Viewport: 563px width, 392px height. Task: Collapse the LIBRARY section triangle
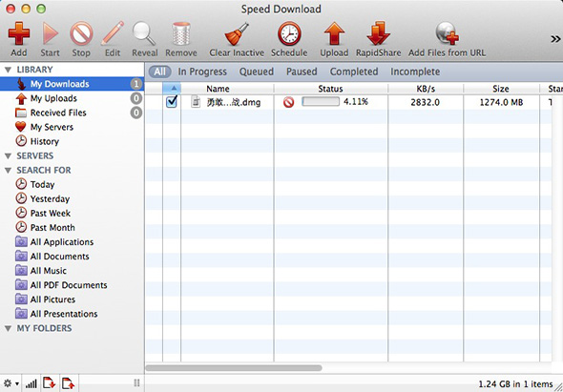click(x=8, y=70)
